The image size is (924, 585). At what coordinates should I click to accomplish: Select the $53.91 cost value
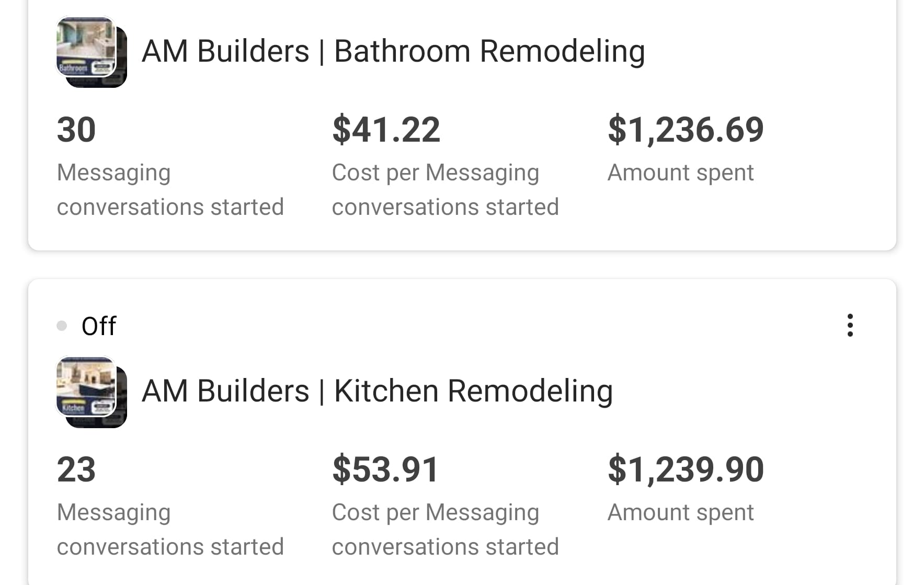[x=385, y=469]
